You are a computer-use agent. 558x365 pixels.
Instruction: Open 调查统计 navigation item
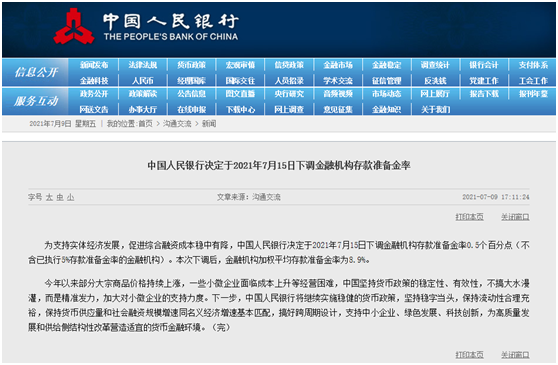tap(435, 65)
